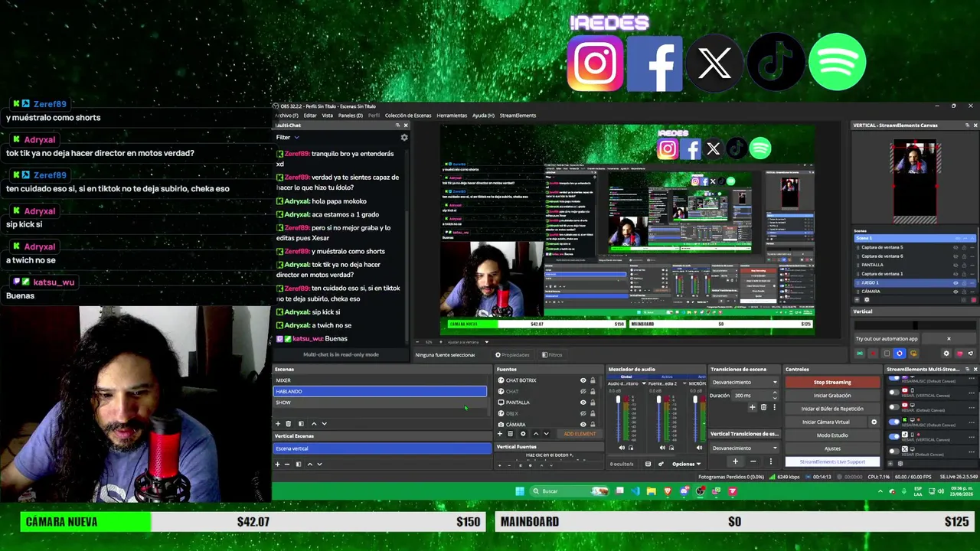
Task: Unlock the PANTALLA source
Action: 593,403
